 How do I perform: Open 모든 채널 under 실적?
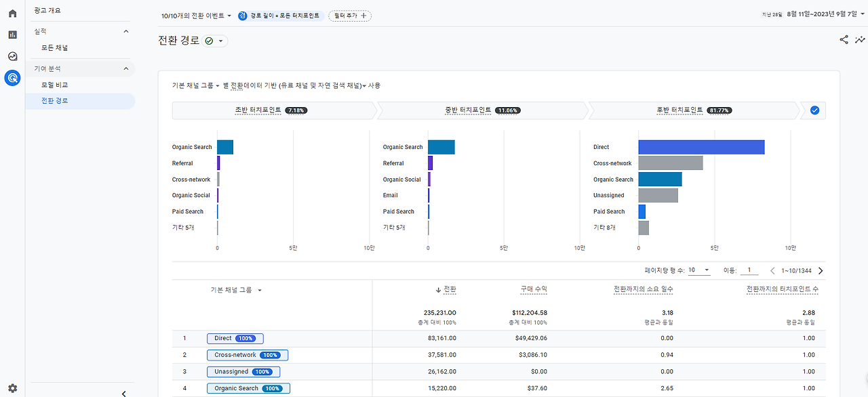coord(54,47)
